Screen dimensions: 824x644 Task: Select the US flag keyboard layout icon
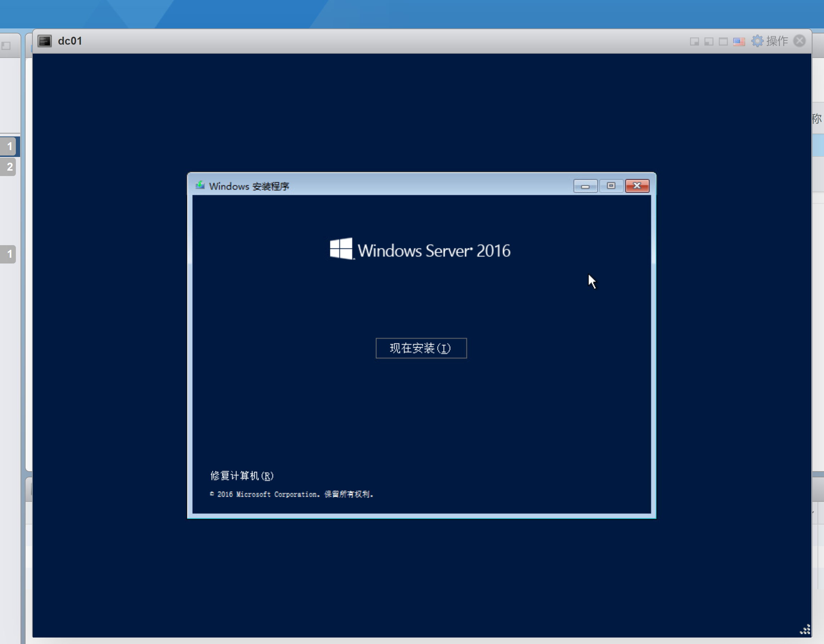pyautogui.click(x=739, y=41)
